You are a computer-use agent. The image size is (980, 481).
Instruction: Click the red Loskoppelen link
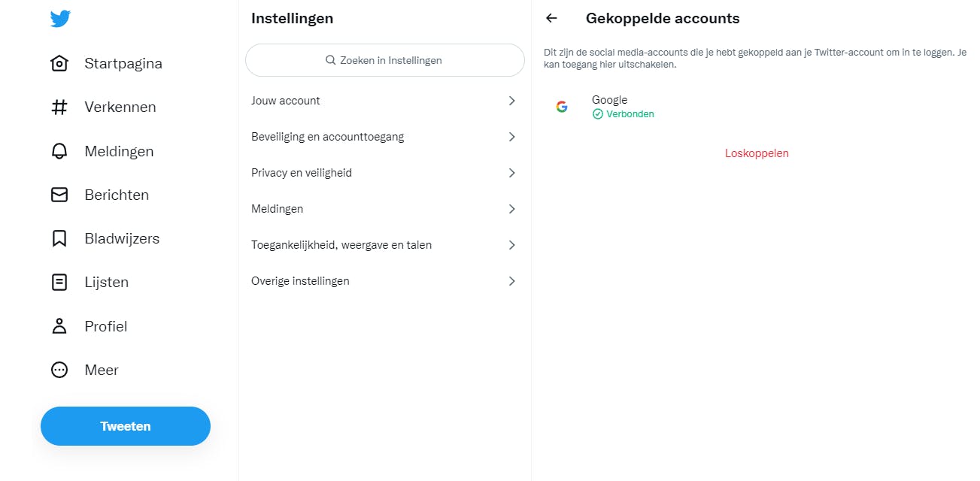coord(757,153)
